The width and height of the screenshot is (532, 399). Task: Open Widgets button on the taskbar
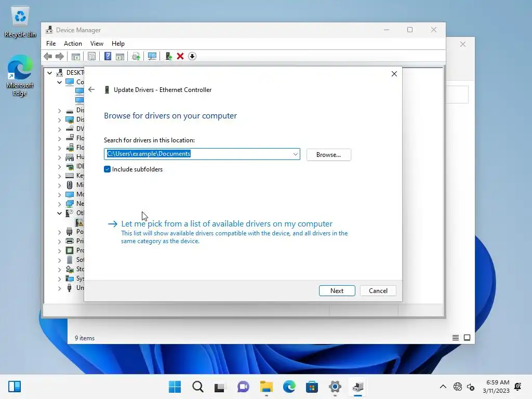pyautogui.click(x=15, y=387)
